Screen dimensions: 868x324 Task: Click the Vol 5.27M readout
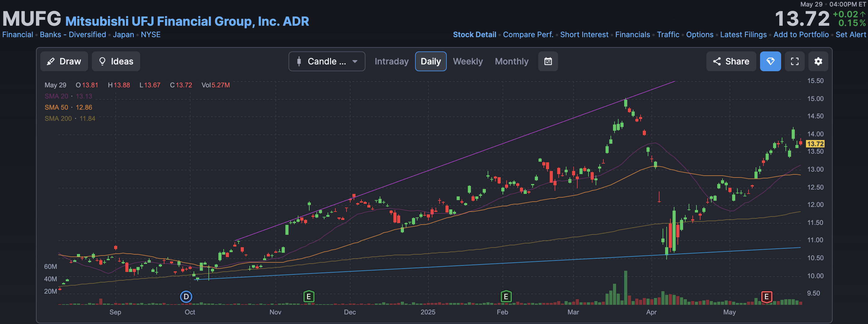coord(215,85)
